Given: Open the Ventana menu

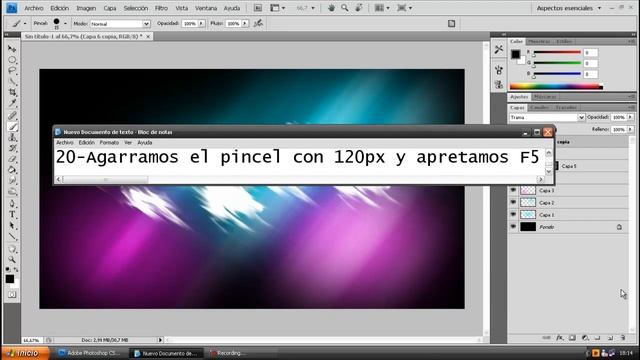Looking at the screenshot, I should [x=206, y=8].
